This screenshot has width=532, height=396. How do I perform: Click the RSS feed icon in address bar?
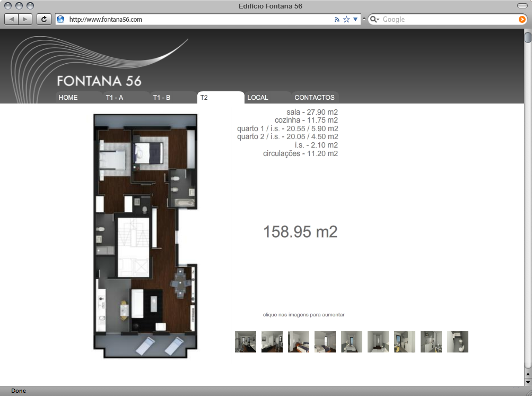pyautogui.click(x=337, y=19)
